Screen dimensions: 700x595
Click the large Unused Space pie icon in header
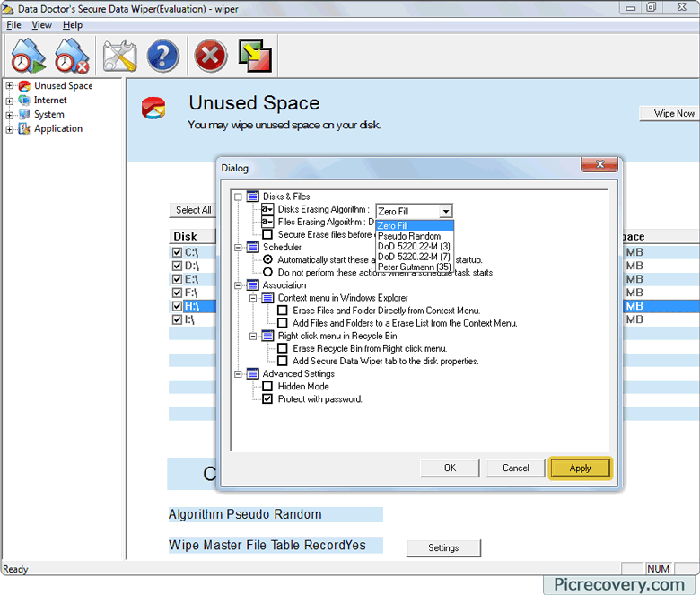coord(153,108)
